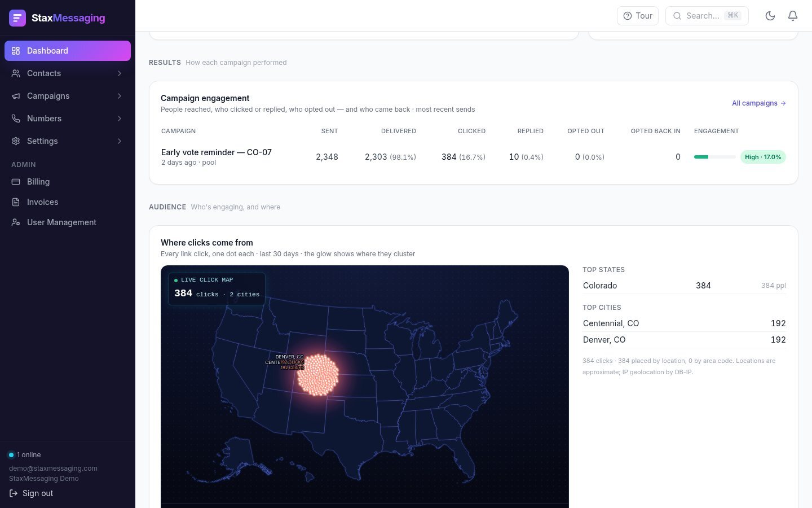Image resolution: width=812 pixels, height=508 pixels.
Task: Open the Billing admin page
Action: coord(68,182)
